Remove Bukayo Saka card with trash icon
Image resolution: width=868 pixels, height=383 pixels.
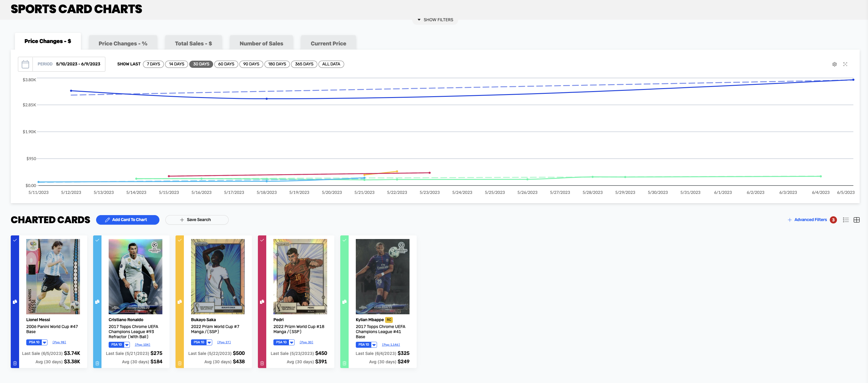(x=180, y=364)
